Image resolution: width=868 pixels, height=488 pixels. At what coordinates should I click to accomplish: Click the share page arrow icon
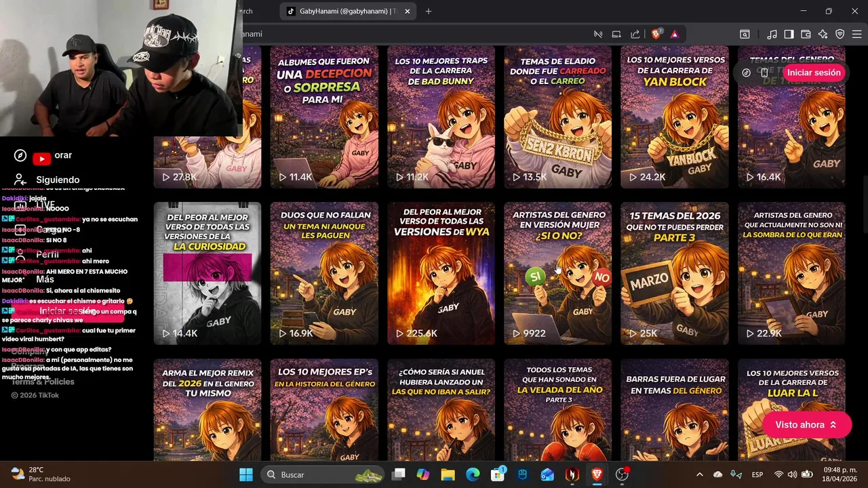(x=635, y=34)
